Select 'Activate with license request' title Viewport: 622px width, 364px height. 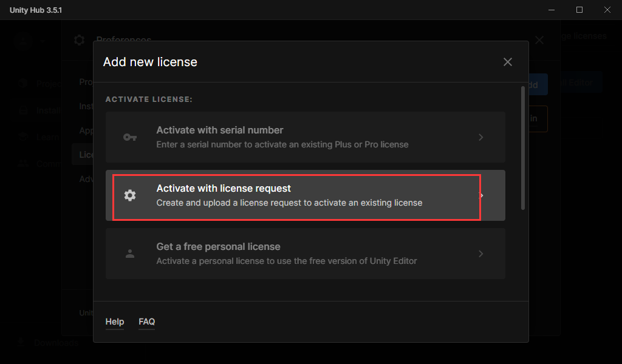tap(224, 189)
